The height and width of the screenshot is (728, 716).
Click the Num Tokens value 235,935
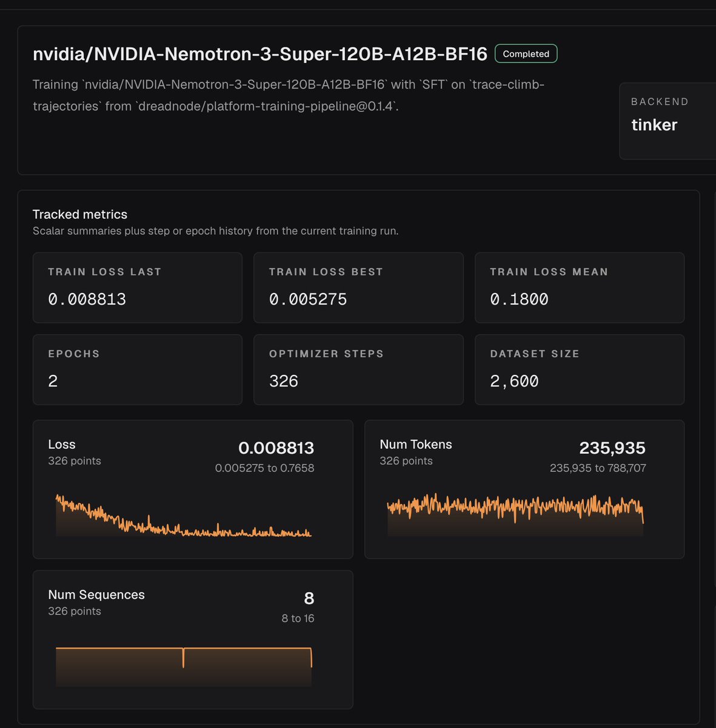coord(612,448)
